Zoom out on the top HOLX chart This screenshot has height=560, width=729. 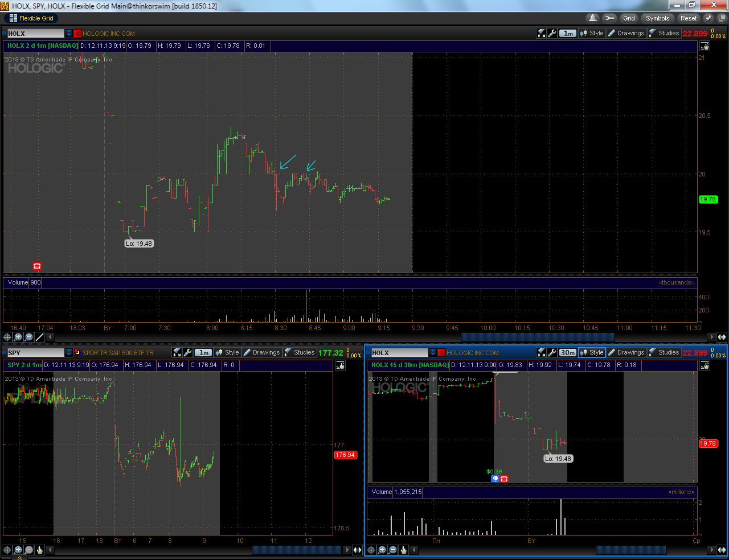(29, 337)
